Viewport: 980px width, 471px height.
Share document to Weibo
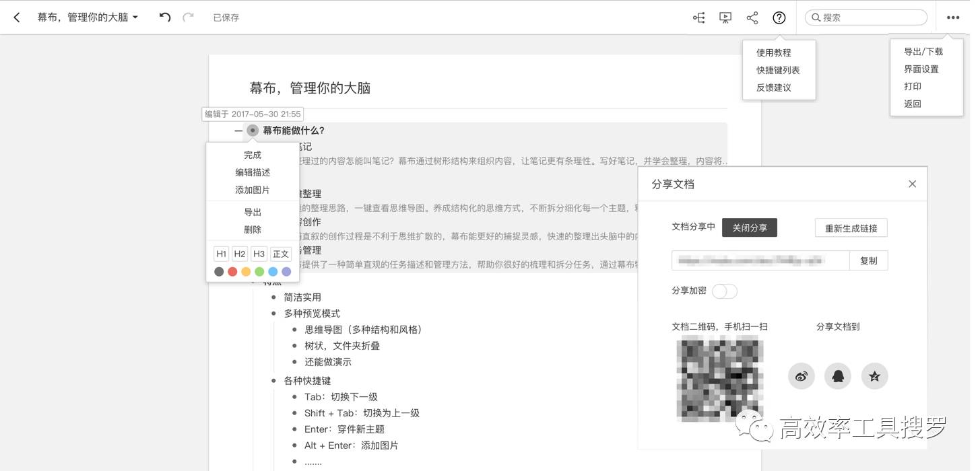(x=802, y=376)
